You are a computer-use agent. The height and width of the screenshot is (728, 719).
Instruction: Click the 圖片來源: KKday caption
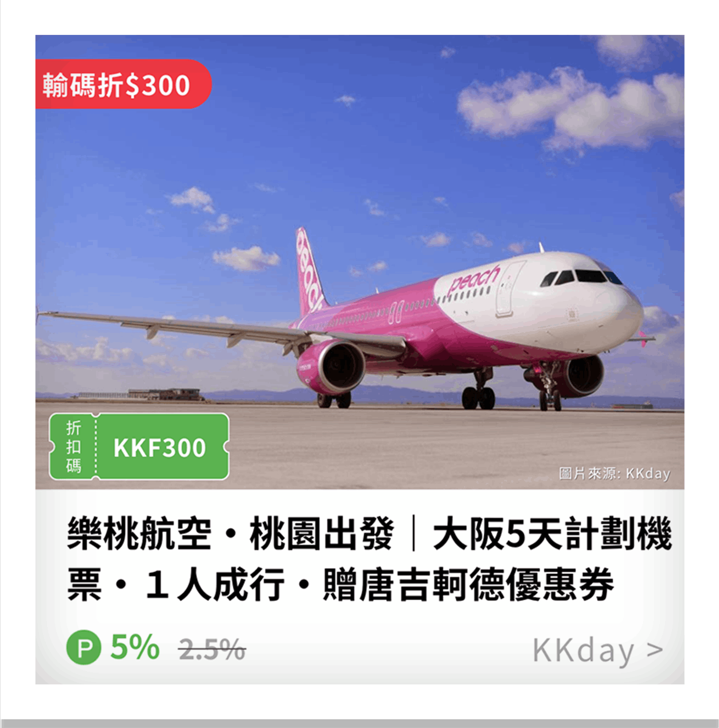click(x=614, y=473)
